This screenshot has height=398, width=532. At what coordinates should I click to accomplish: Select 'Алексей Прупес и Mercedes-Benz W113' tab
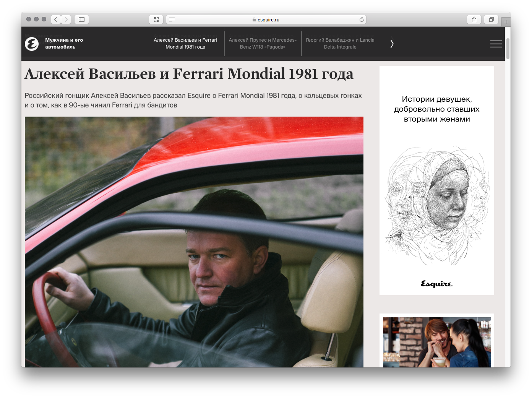(x=263, y=44)
